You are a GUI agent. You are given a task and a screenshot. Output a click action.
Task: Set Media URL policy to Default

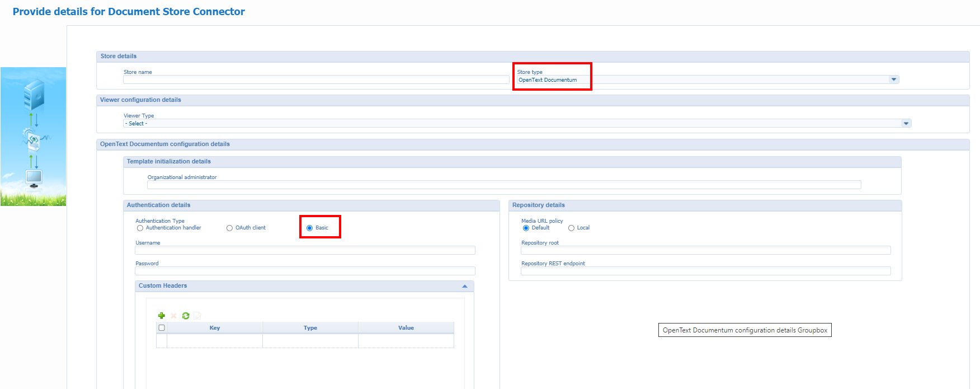pos(526,228)
